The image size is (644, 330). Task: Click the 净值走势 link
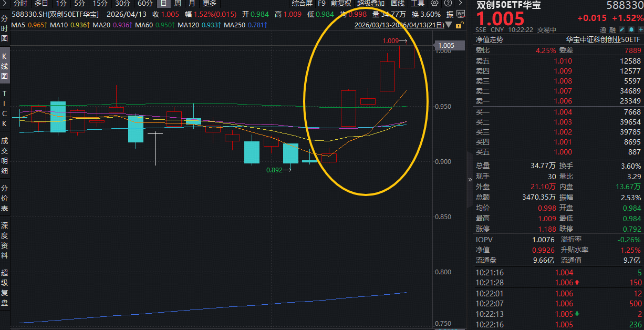pos(489,39)
